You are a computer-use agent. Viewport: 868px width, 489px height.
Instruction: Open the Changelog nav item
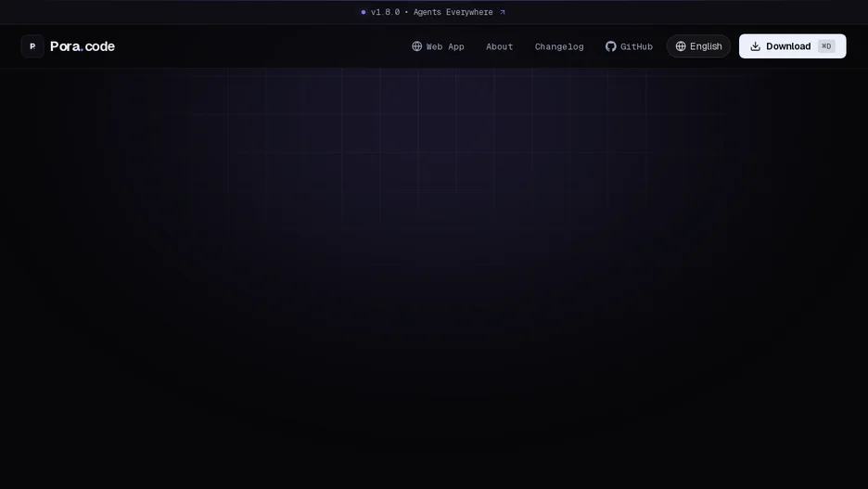pos(559,46)
